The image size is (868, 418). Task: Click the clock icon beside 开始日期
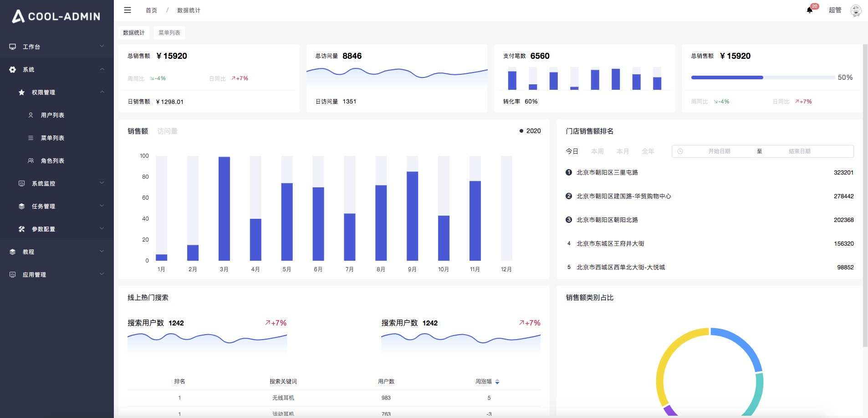[x=681, y=151]
